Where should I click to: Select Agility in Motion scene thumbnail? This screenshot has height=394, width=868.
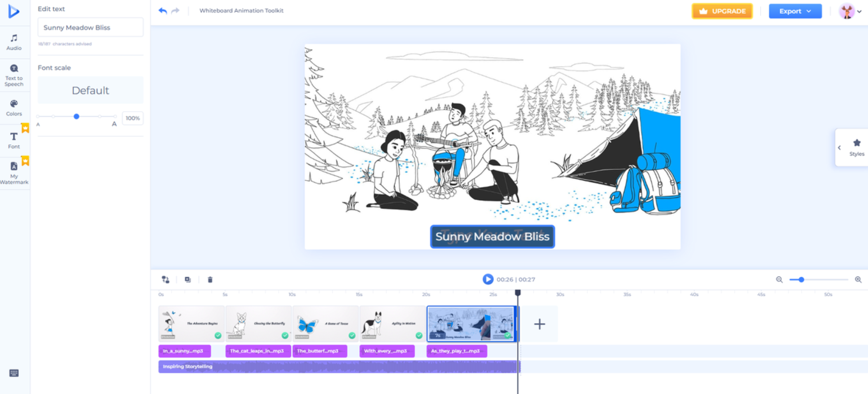[x=392, y=324]
